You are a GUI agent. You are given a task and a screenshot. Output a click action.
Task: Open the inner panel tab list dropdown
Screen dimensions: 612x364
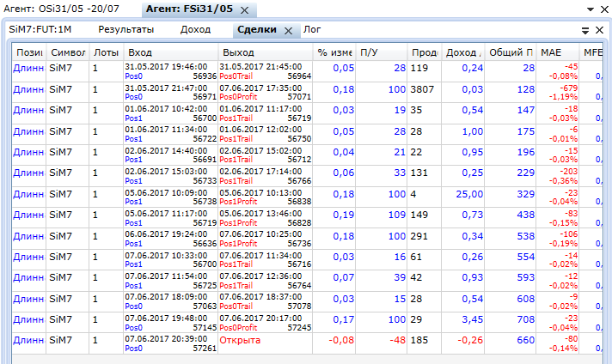point(585,30)
